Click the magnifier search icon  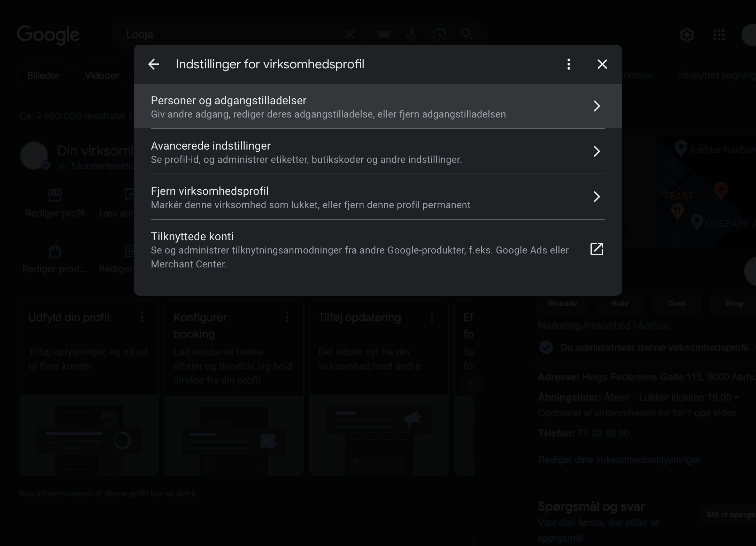click(467, 34)
